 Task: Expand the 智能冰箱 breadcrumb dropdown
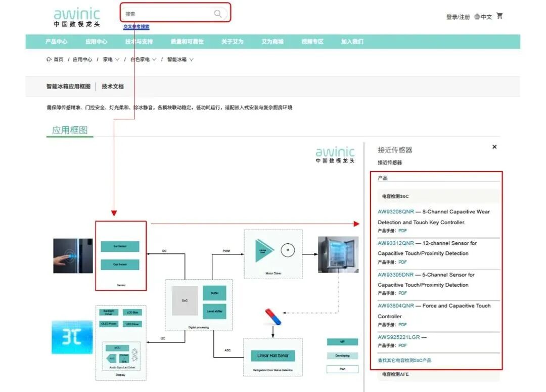pos(191,60)
